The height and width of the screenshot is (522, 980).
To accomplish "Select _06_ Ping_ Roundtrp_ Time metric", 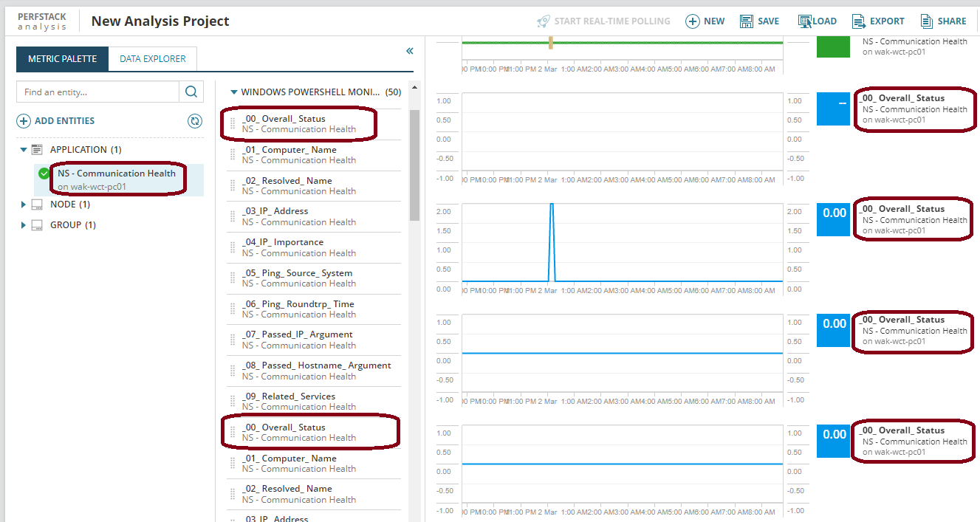I will 314,309.
